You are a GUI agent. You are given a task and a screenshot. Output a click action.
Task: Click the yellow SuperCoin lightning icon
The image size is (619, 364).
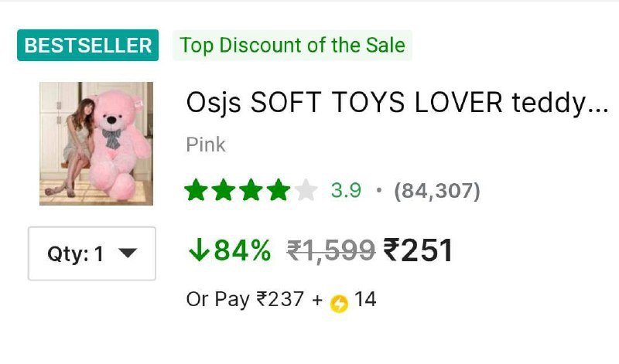point(339,303)
